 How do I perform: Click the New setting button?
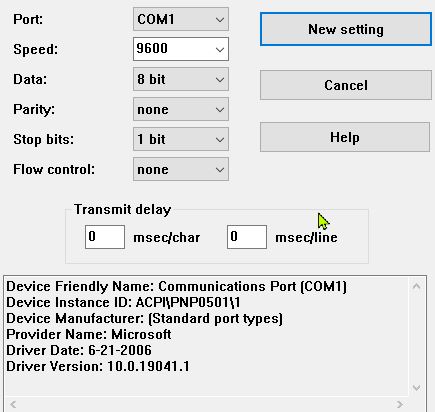[346, 29]
